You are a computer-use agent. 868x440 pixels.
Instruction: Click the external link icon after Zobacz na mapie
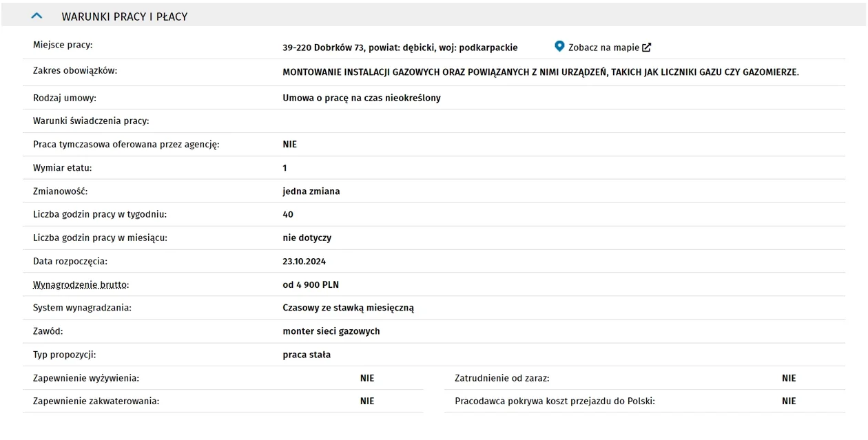click(646, 48)
